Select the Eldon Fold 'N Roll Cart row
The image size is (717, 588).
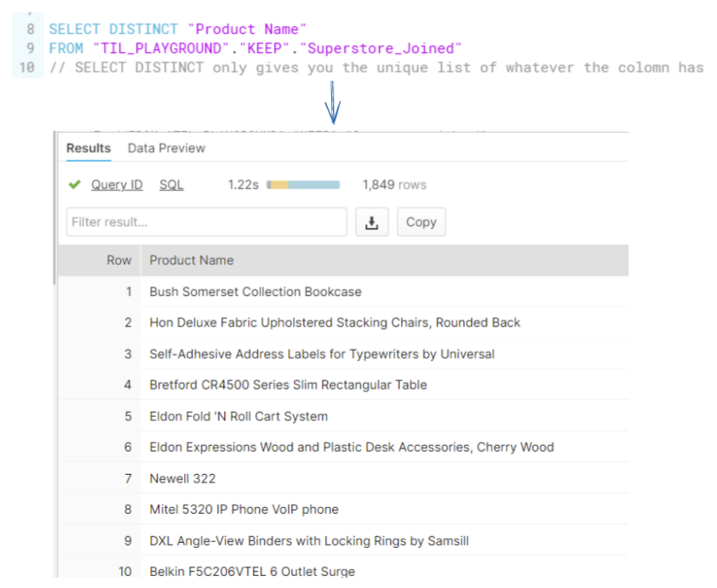click(238, 416)
